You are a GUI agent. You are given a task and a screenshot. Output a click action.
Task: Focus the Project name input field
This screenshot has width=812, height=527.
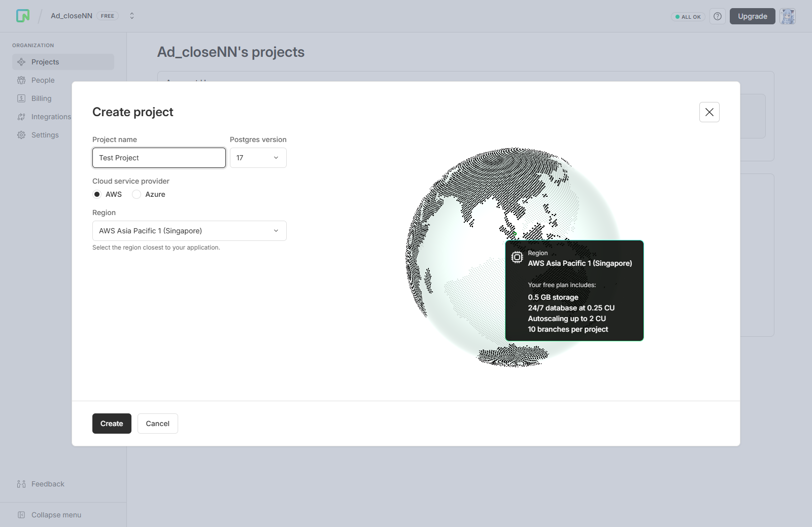159,158
